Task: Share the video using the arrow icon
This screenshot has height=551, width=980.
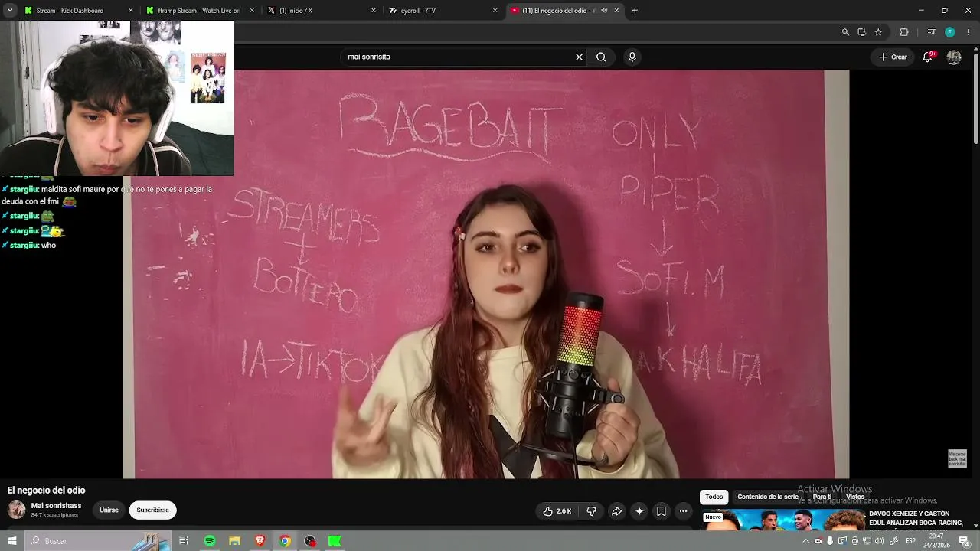Action: (x=616, y=511)
